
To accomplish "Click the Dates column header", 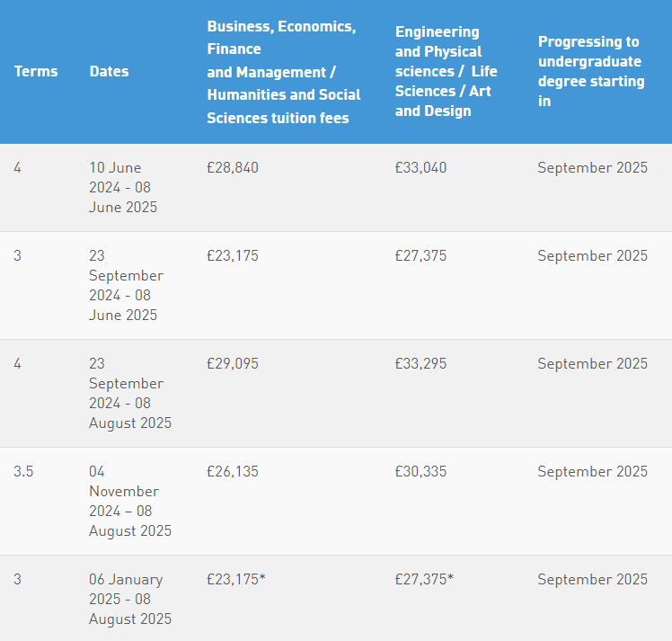I will (x=109, y=71).
